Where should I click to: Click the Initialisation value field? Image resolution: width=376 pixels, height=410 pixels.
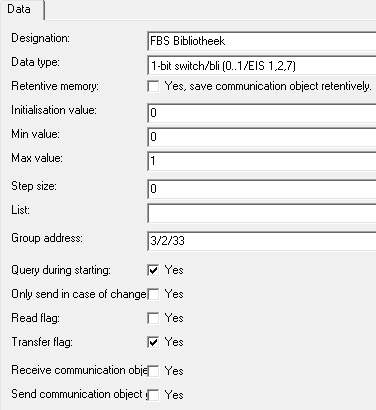262,113
